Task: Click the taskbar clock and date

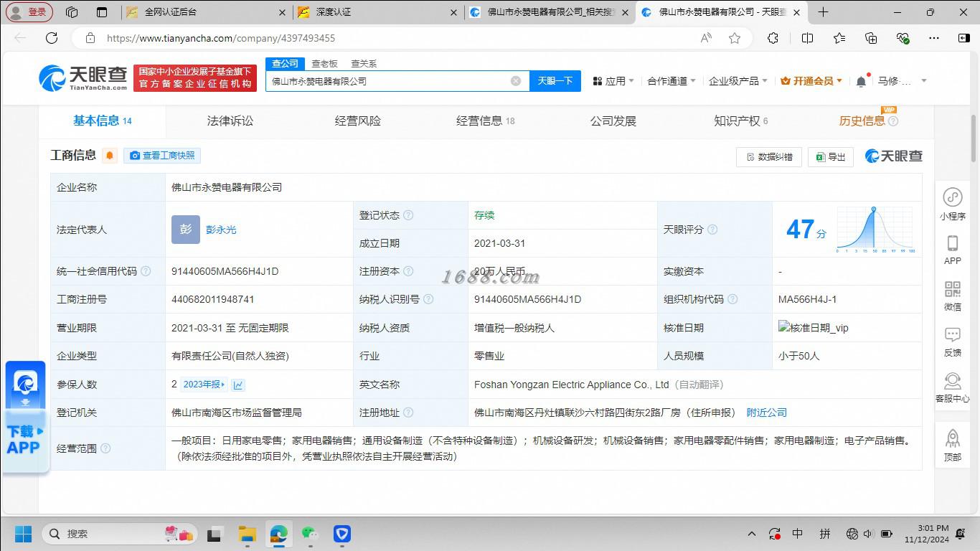Action: [x=927, y=534]
